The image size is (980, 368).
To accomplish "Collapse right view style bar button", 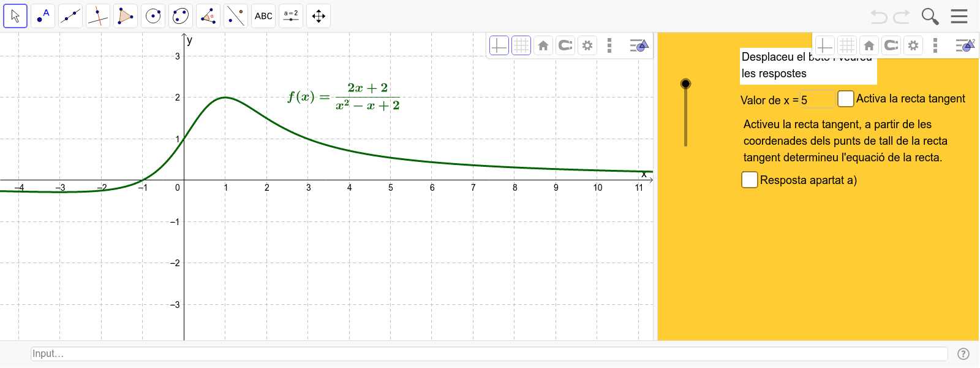I will [x=965, y=45].
